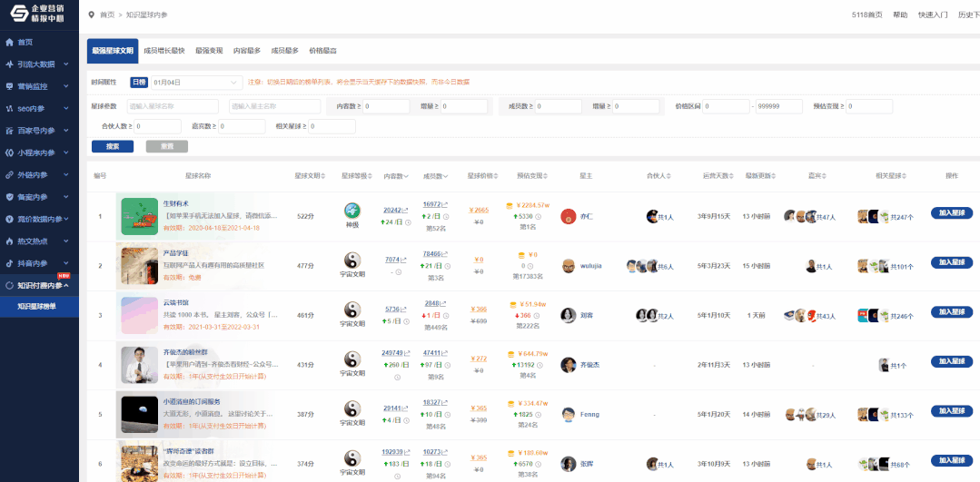Open the 产品学徒 planet name link
This screenshot has height=482, width=980.
point(175,253)
